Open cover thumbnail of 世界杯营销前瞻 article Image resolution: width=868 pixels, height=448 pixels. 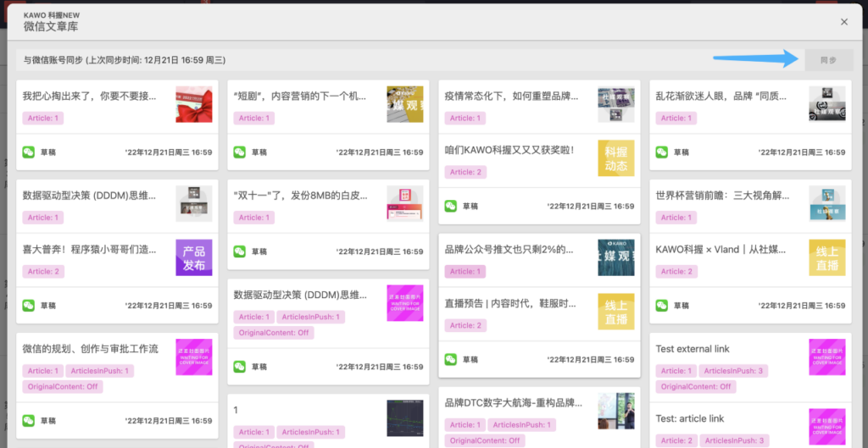827,203
